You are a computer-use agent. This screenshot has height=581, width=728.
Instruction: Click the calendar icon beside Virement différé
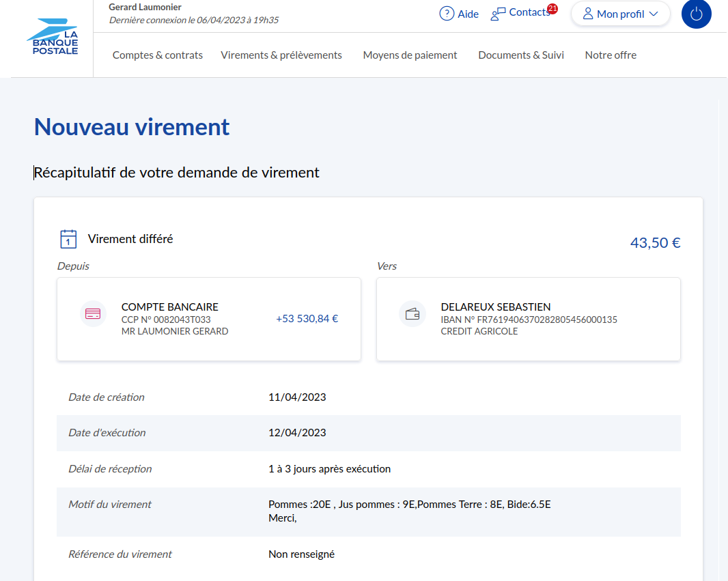click(68, 239)
